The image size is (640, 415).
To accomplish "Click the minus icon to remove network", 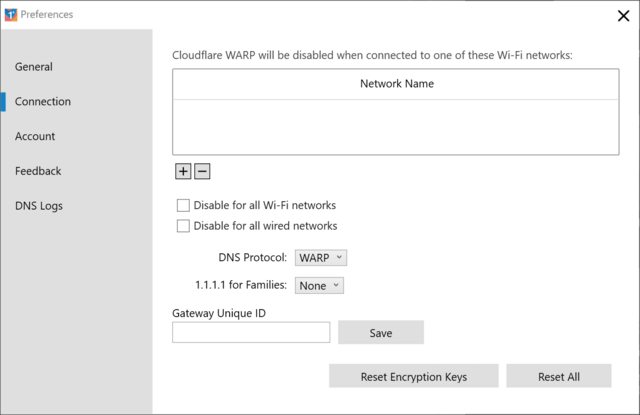I will (202, 171).
